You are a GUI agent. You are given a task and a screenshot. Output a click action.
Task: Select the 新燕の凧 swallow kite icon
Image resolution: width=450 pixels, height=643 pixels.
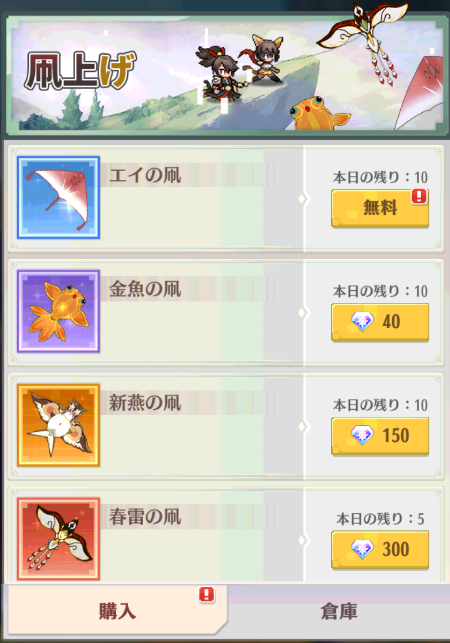coord(59,425)
